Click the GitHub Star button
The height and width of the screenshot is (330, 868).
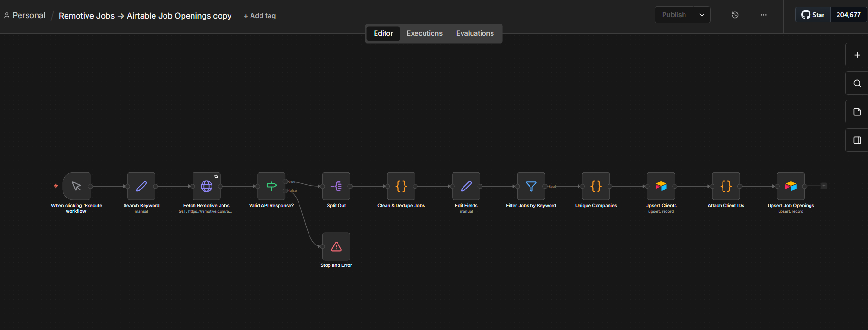813,15
